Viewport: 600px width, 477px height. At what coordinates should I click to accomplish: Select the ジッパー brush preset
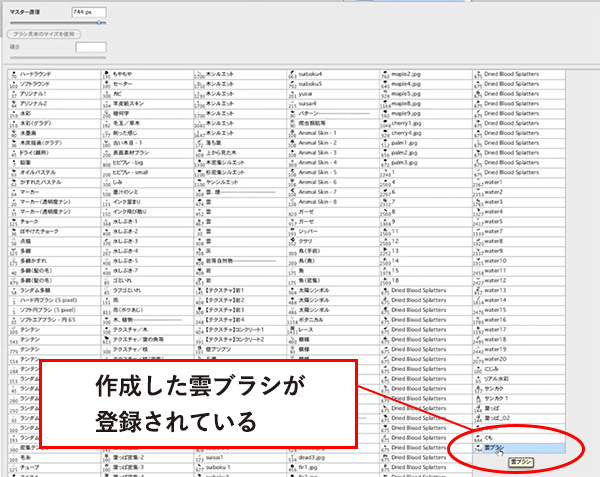333,231
